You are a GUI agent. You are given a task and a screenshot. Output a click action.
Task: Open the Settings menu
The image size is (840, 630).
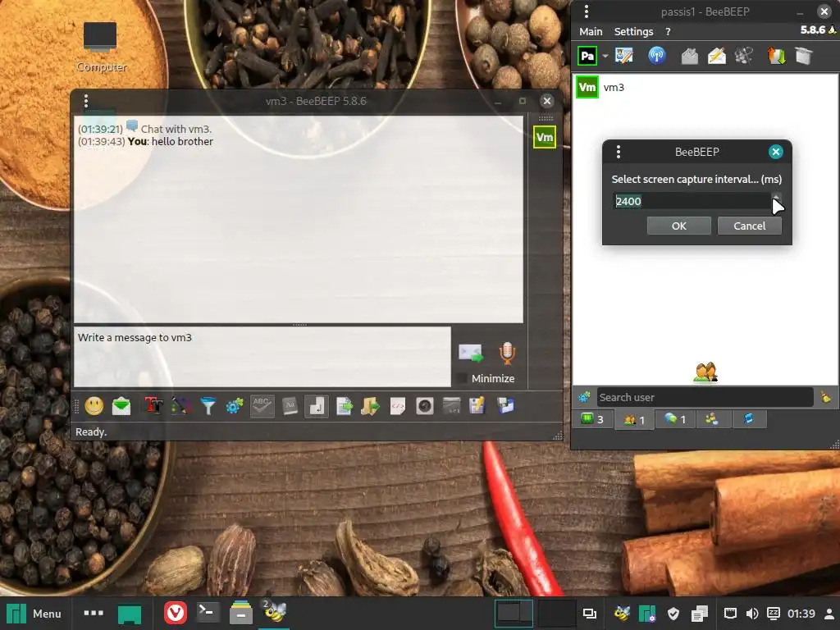pos(634,32)
